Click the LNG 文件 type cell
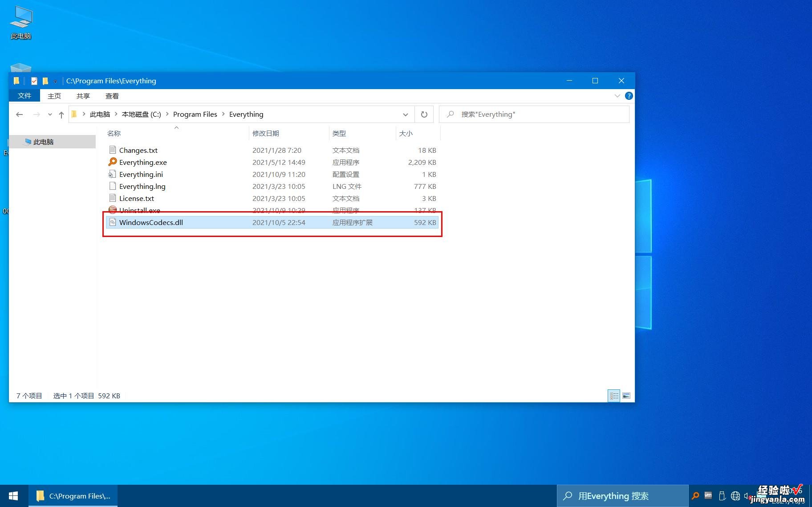 click(x=347, y=186)
